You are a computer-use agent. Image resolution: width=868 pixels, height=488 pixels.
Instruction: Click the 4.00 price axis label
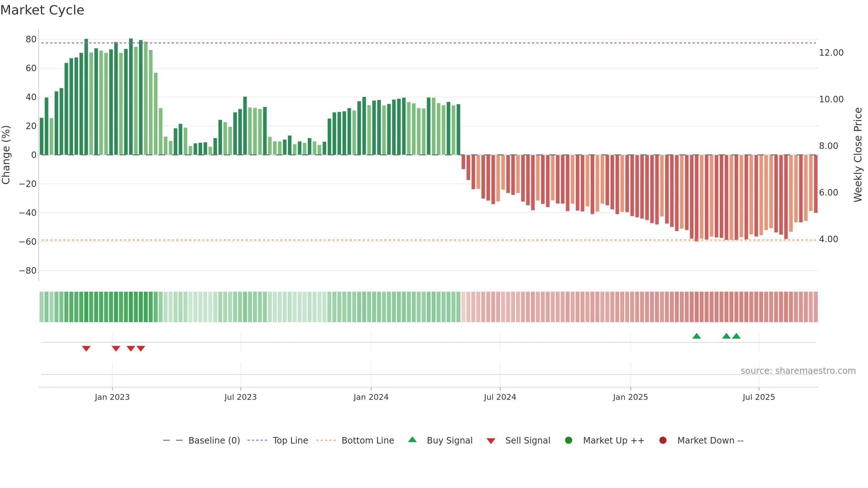click(829, 239)
